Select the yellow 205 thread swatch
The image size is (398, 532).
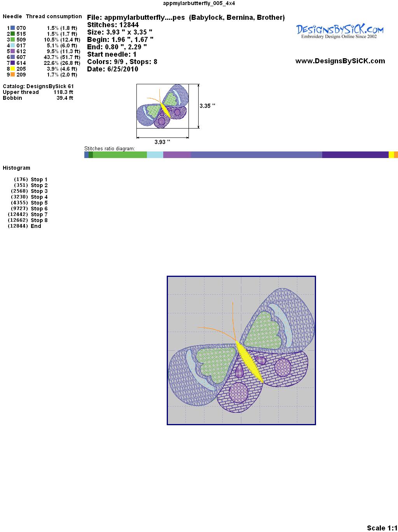tap(13, 69)
